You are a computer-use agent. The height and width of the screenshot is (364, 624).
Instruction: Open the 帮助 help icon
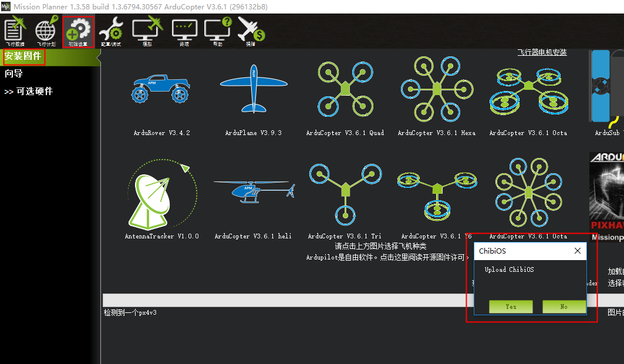(218, 32)
